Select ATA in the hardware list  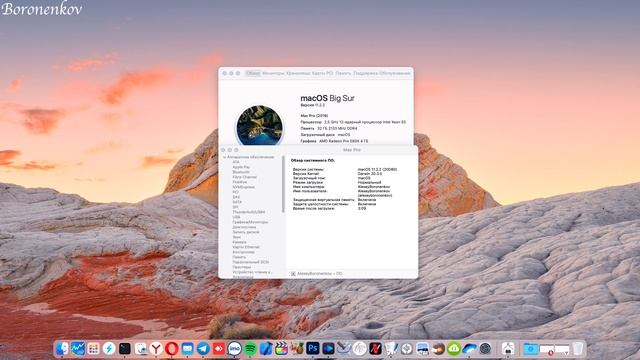[236, 162]
